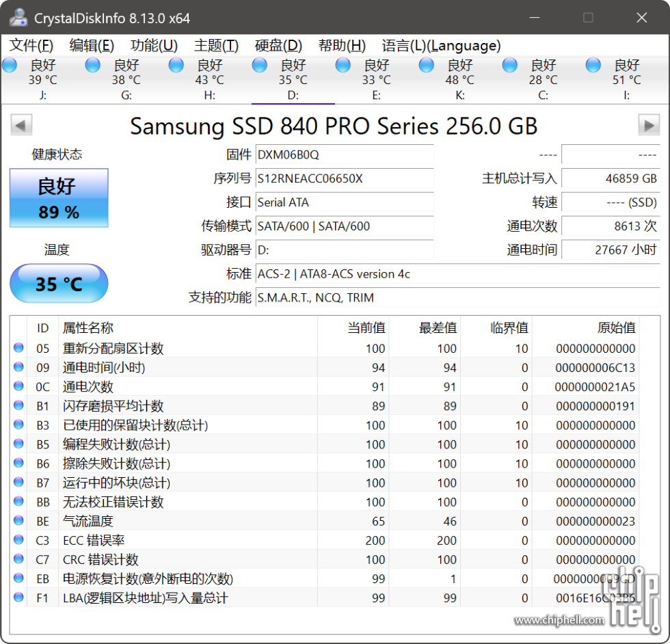
Task: Click the drive letter field under 驱动器号
Action: [345, 250]
